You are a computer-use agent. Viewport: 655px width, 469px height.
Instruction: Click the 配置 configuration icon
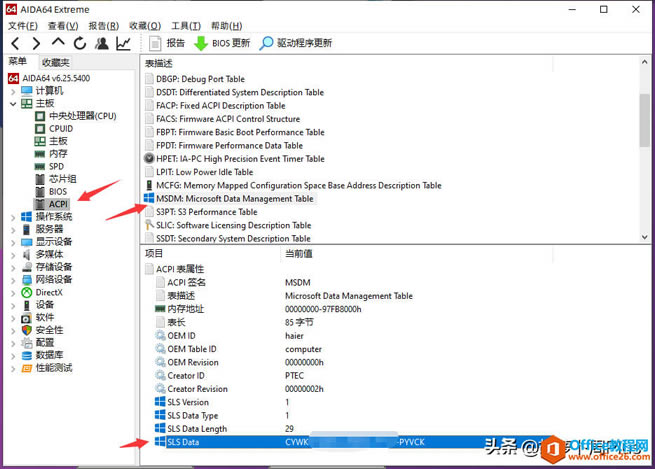[x=26, y=343]
